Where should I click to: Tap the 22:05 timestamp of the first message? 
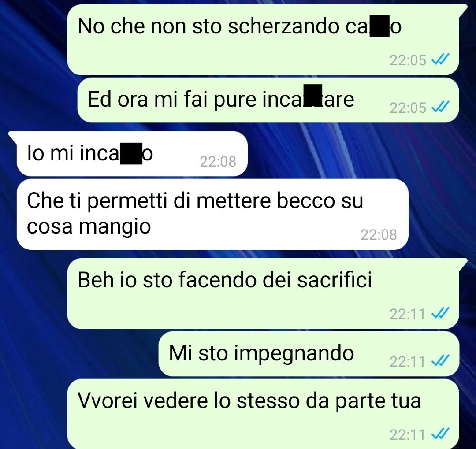408,60
